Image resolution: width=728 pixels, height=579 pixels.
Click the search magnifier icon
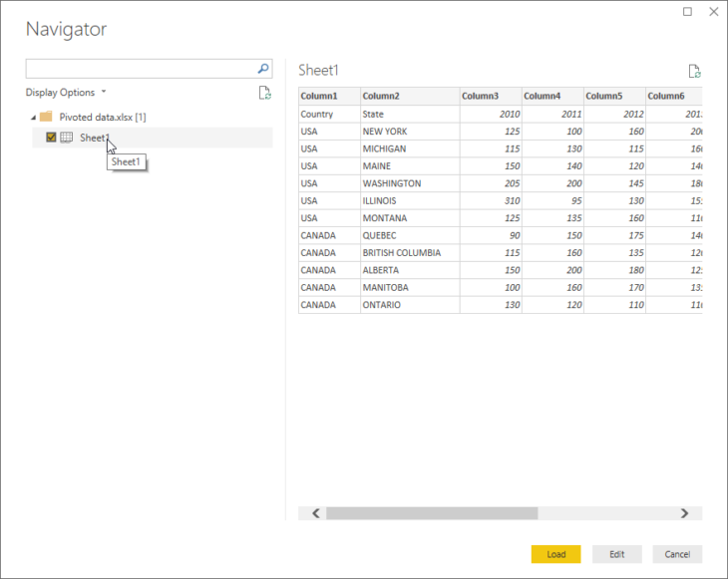263,69
